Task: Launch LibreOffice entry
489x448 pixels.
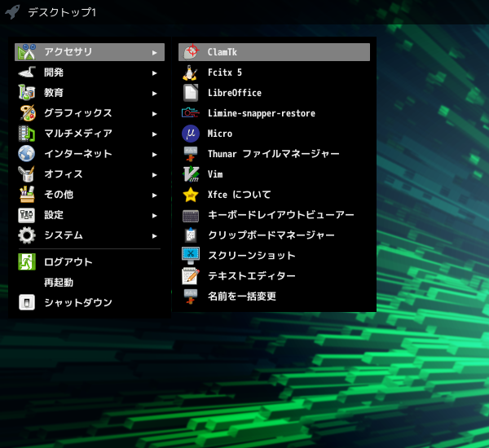Action: [274, 93]
